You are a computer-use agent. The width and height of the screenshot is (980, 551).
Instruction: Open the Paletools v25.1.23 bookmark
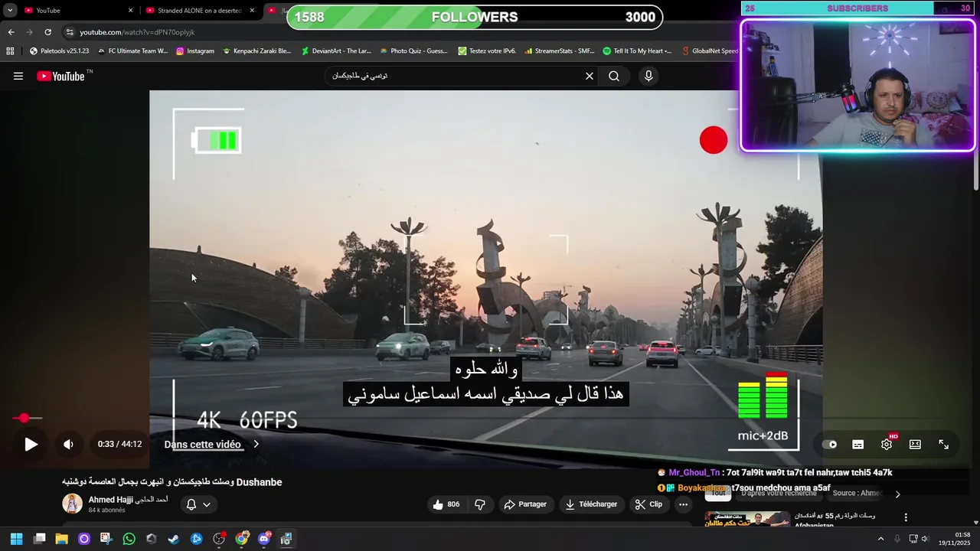(x=59, y=51)
